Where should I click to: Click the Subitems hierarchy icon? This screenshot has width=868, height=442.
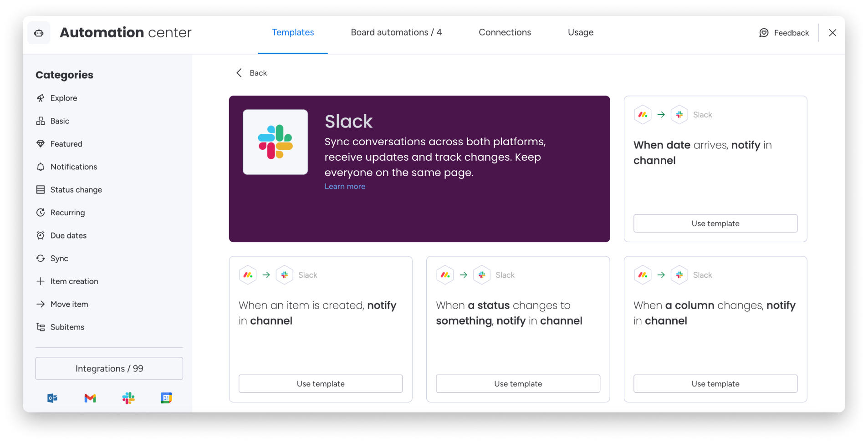coord(41,327)
